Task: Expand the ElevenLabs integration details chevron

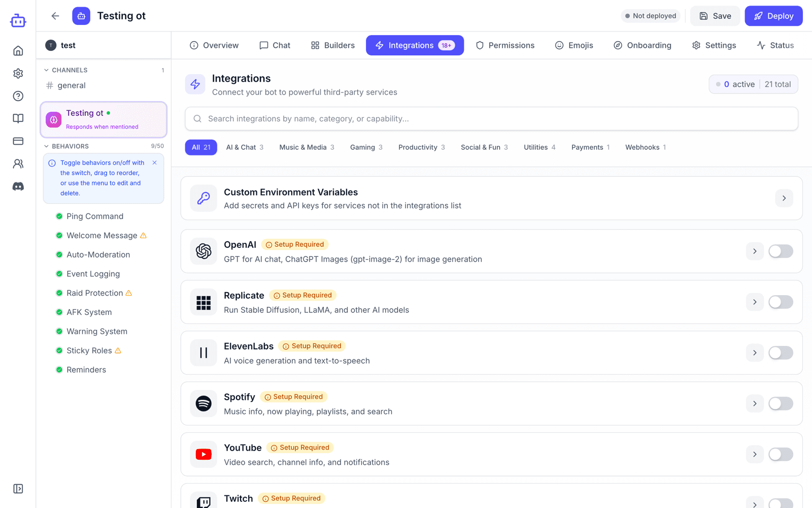Action: tap(755, 353)
